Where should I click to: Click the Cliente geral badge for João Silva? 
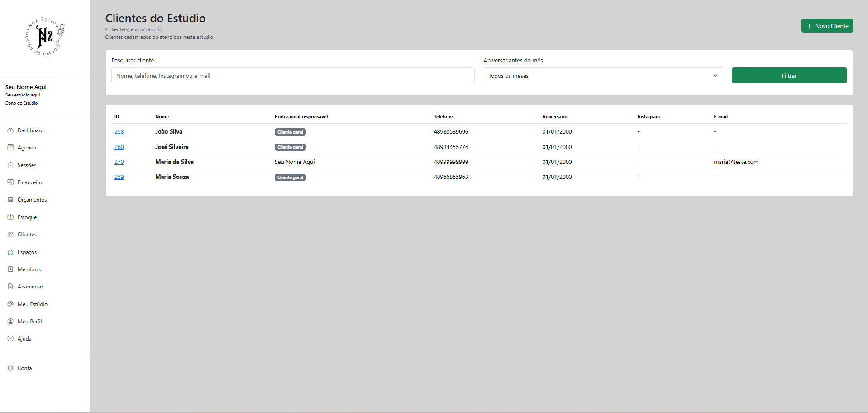290,132
